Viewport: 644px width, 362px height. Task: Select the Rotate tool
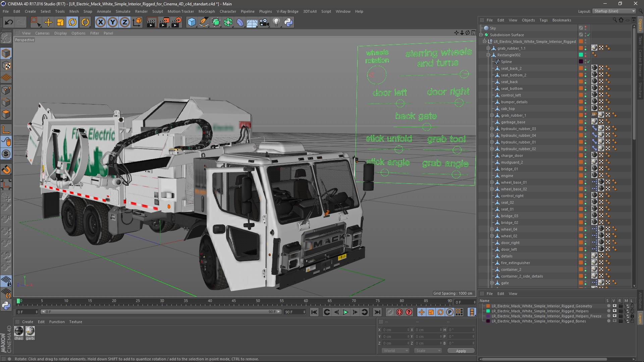72,22
